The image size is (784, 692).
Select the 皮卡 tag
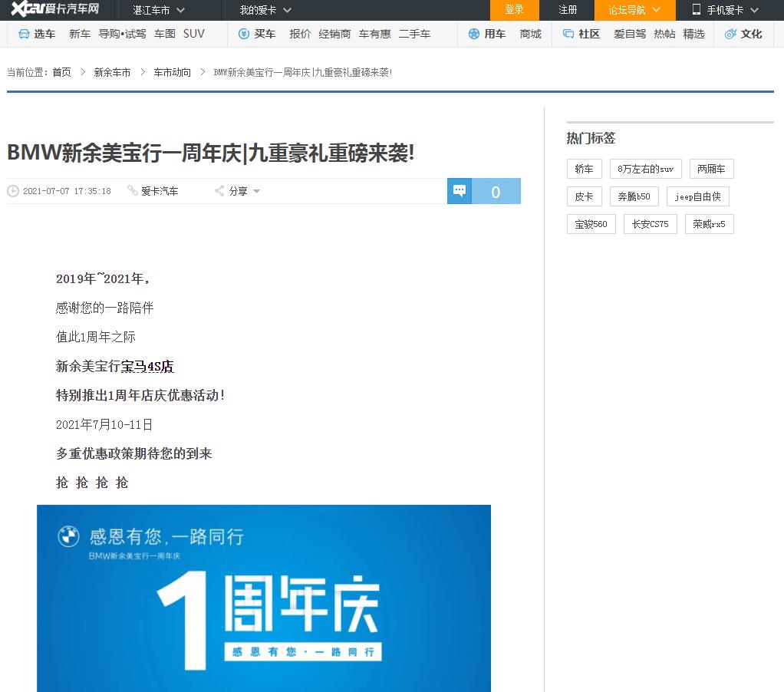tap(584, 196)
